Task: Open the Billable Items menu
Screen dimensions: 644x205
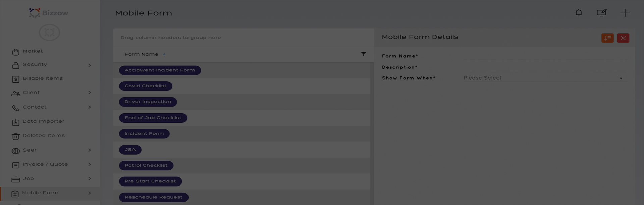Action: pos(43,78)
